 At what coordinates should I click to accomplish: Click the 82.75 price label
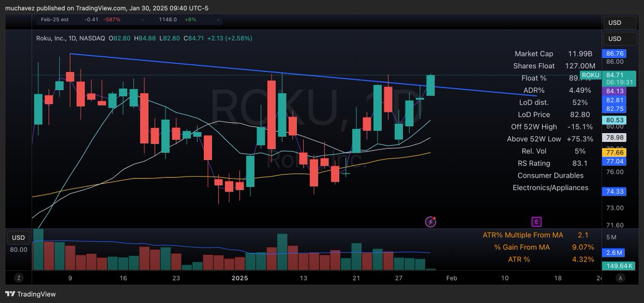click(614, 109)
